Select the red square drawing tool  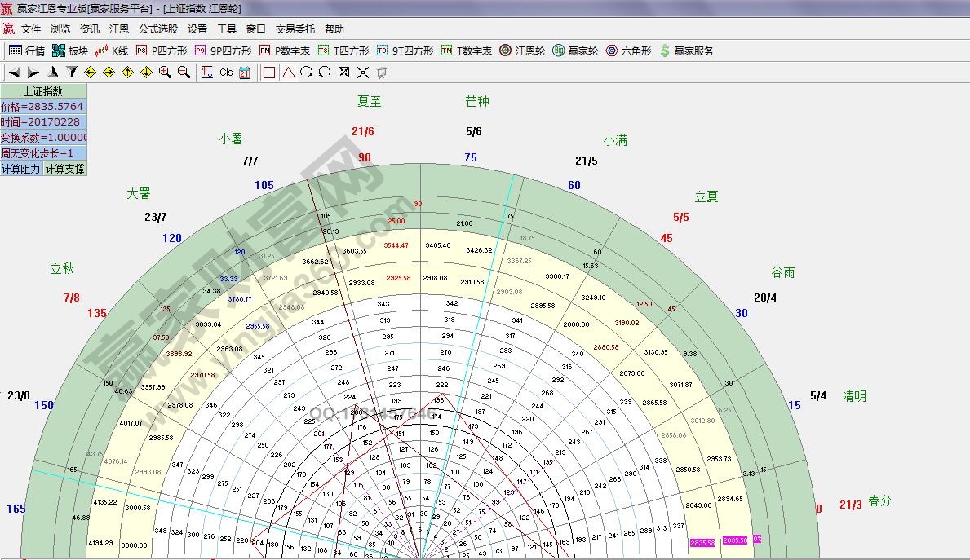click(x=269, y=73)
